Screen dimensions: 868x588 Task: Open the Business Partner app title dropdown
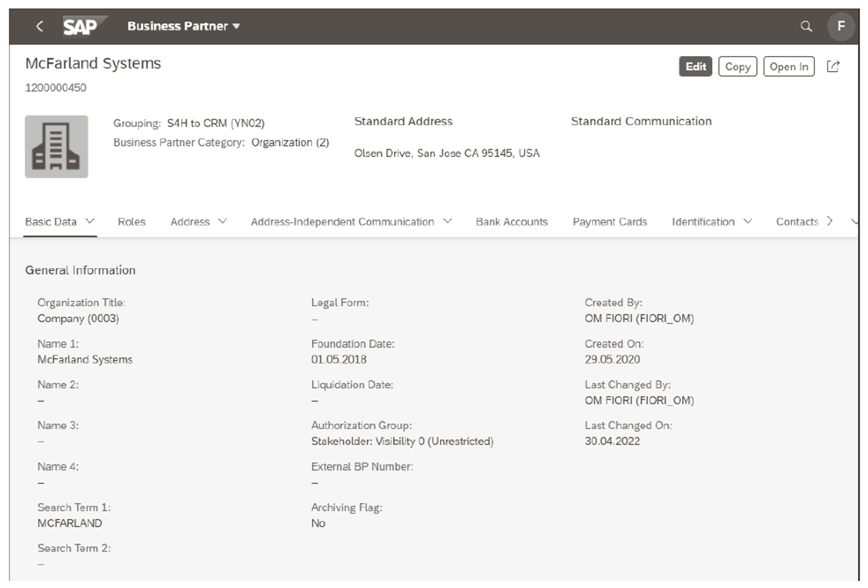237,26
